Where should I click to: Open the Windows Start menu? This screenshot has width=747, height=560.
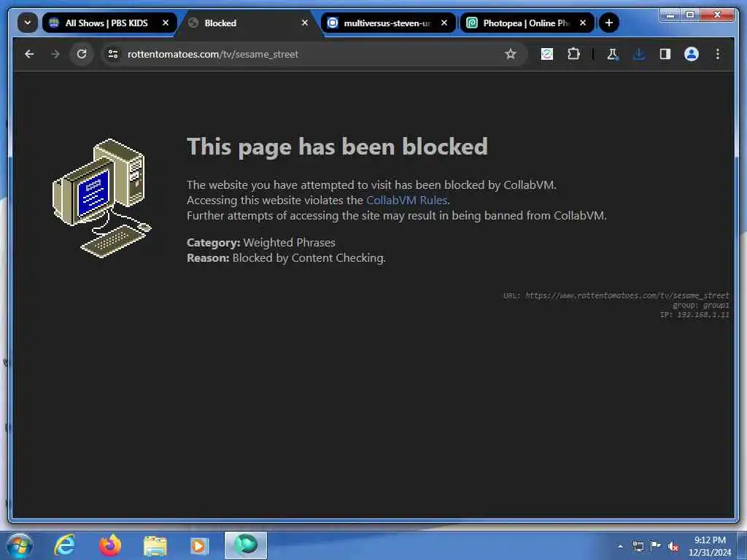coord(20,545)
